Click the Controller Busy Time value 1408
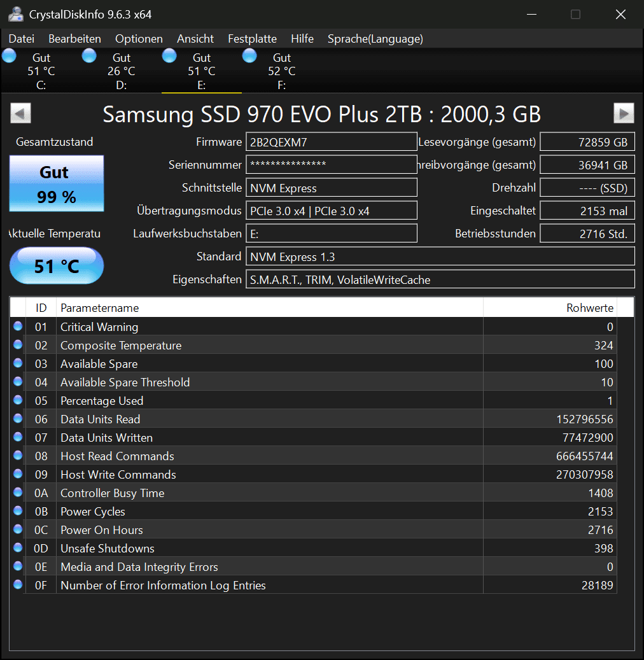 (601, 493)
